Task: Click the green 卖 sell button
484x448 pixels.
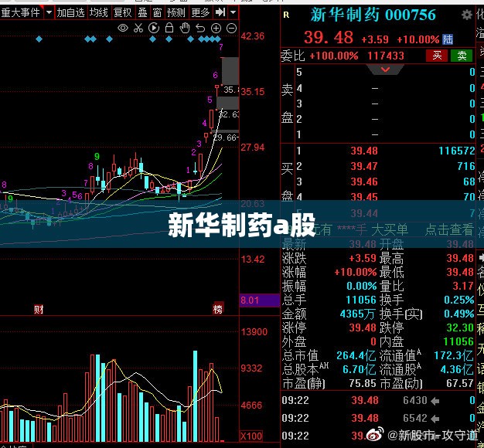Action: click(462, 56)
